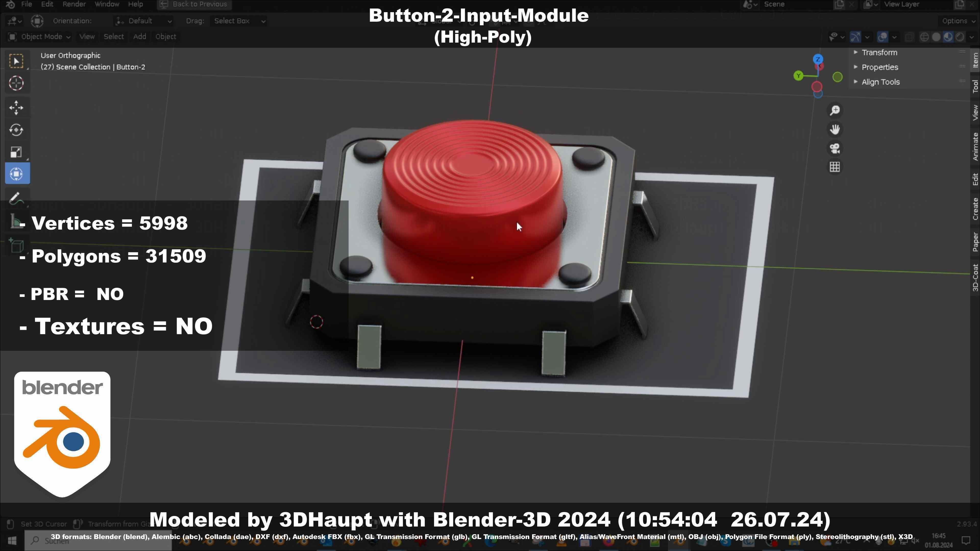Open the Render menu

pos(74,4)
